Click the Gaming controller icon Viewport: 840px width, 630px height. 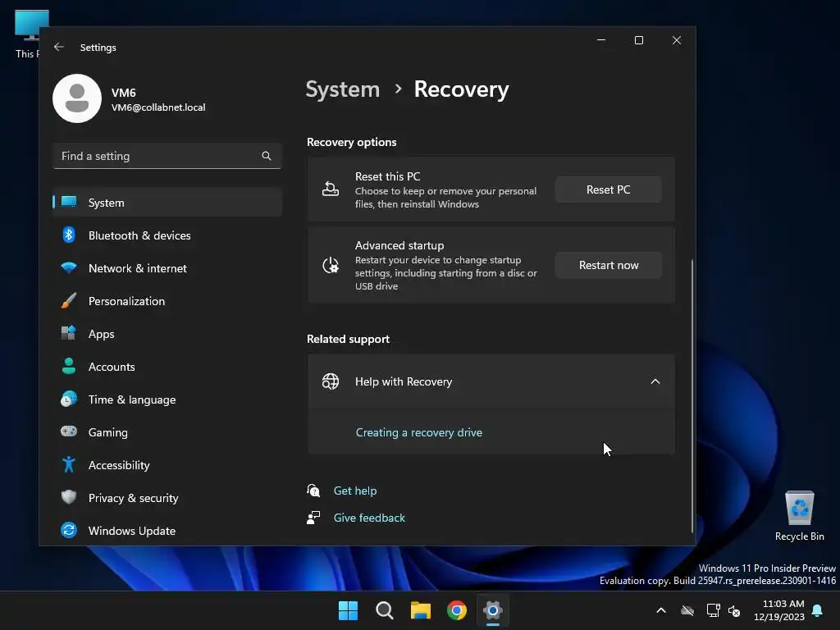69,431
